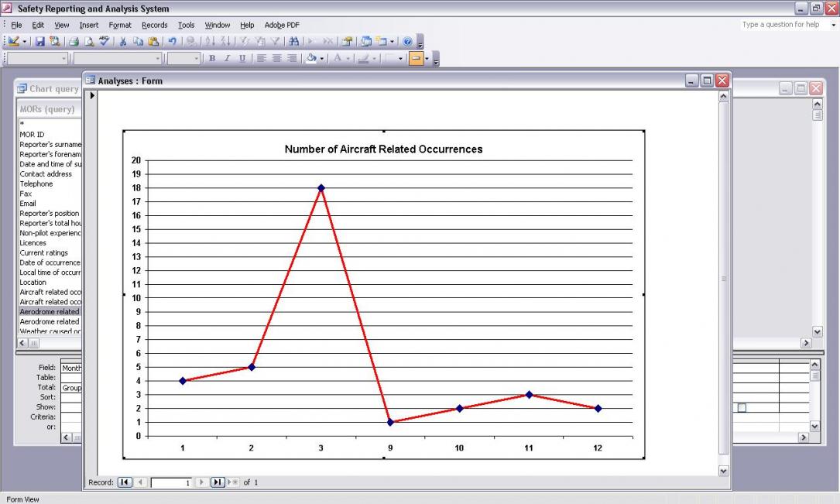840x504 pixels.
Task: Click the Database Window icon
Action: [x=366, y=41]
